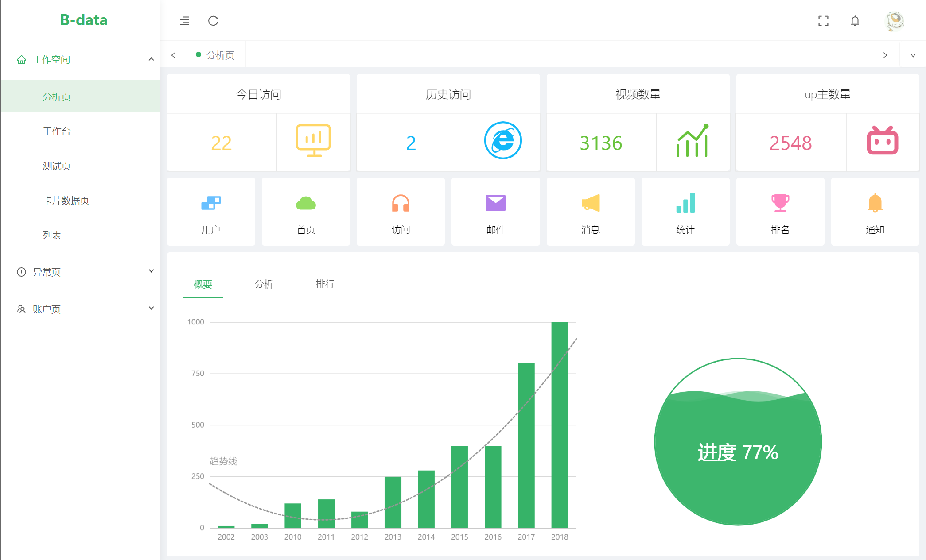The image size is (926, 560).
Task: Click the pink bilibili TV icon
Action: click(883, 140)
